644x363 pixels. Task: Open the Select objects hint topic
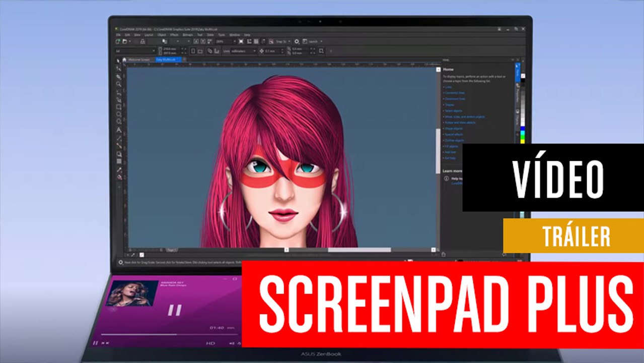(x=453, y=111)
